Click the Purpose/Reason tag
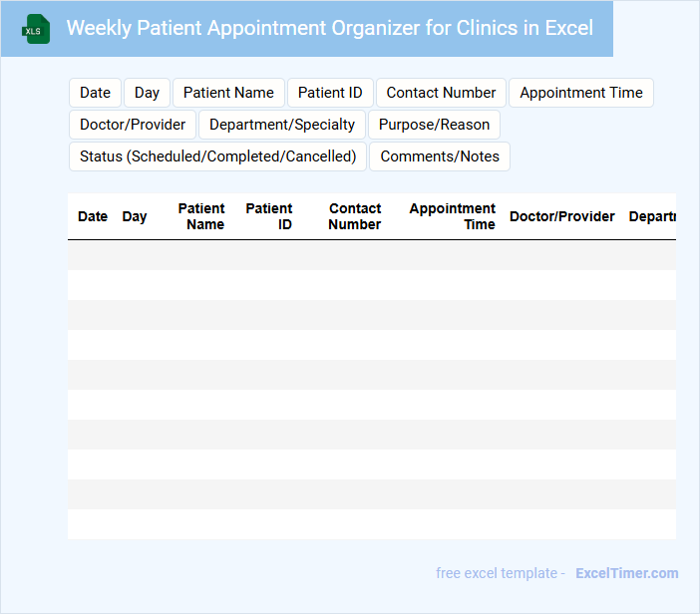Screen dimensions: 700x614 (434, 125)
